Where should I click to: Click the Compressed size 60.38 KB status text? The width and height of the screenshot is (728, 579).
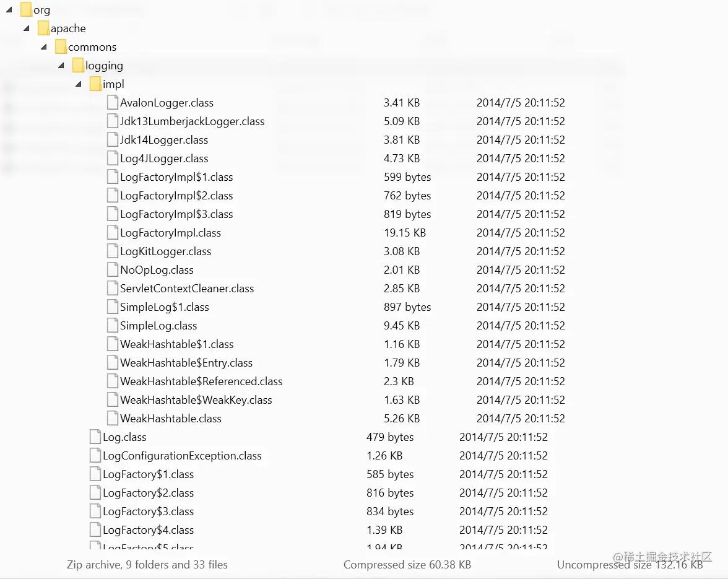(x=407, y=565)
